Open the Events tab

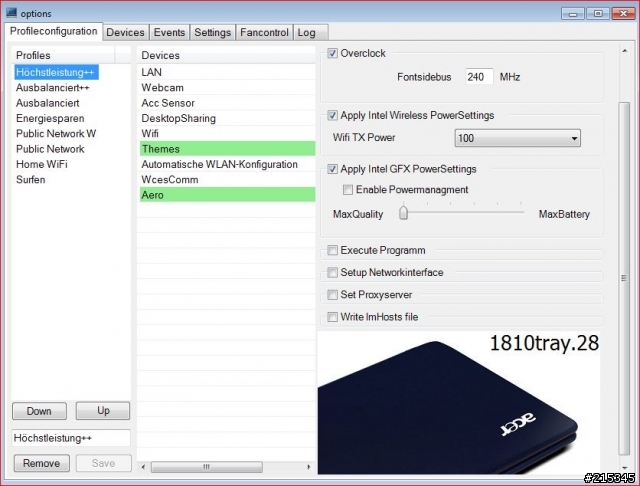click(x=169, y=32)
